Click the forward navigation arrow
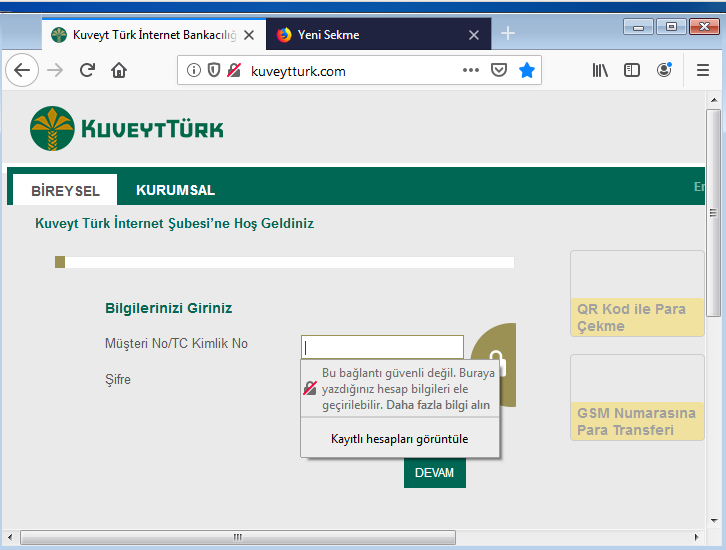The height and width of the screenshot is (550, 726). pyautogui.click(x=55, y=70)
